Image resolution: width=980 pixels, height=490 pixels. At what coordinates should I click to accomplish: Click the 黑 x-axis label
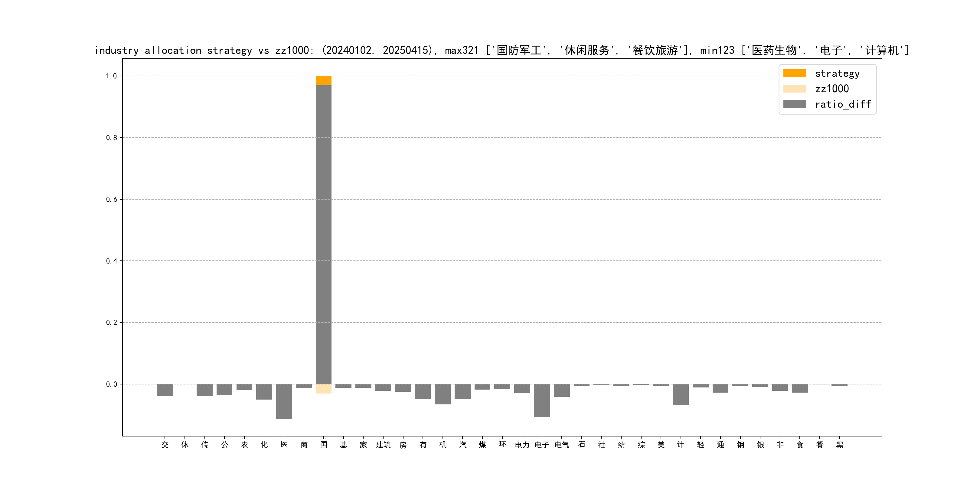pos(839,445)
